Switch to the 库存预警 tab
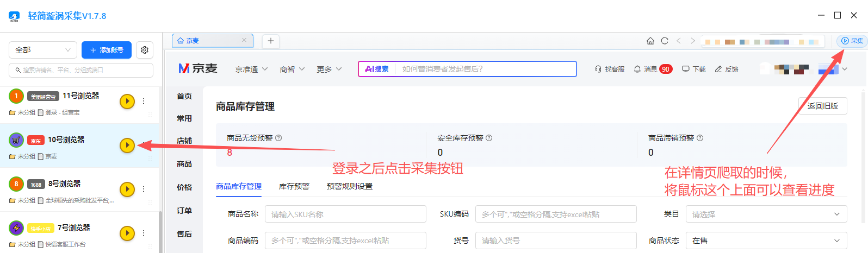 294,186
